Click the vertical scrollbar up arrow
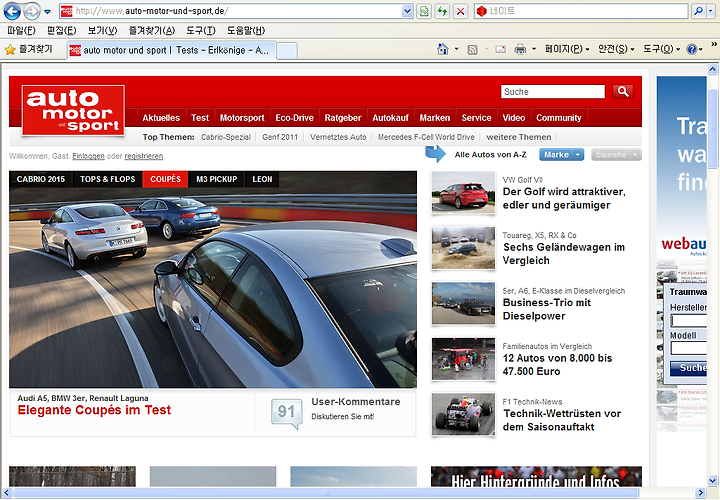 pos(712,69)
